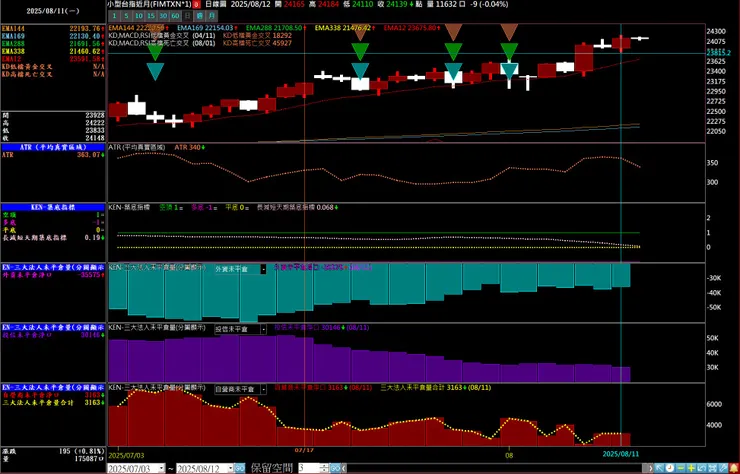Select the pencil drawing tool icon
This screenshot has width=740, height=474.
pos(723,468)
